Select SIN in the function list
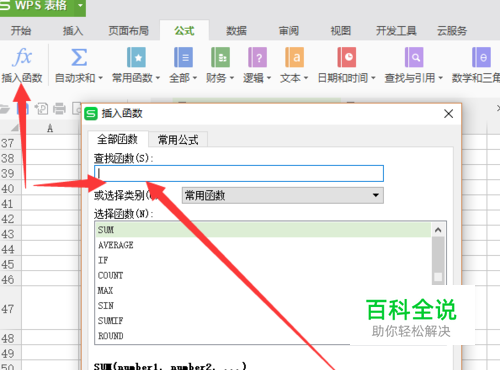This screenshot has width=500, height=370. pyautogui.click(x=263, y=305)
